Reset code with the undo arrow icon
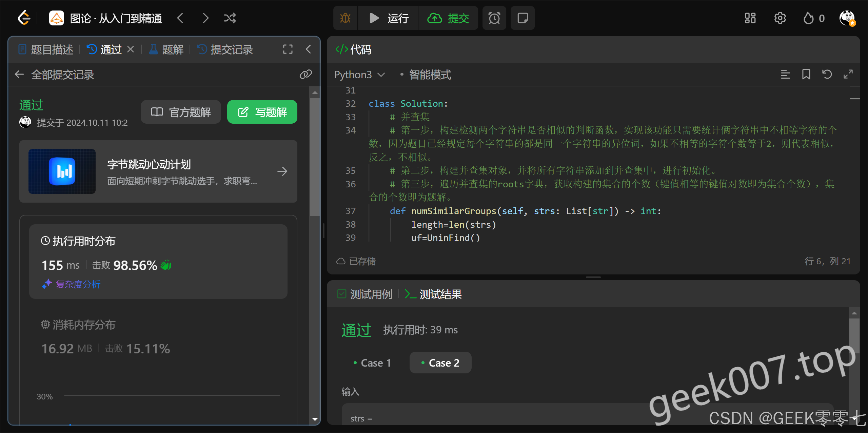 tap(827, 74)
